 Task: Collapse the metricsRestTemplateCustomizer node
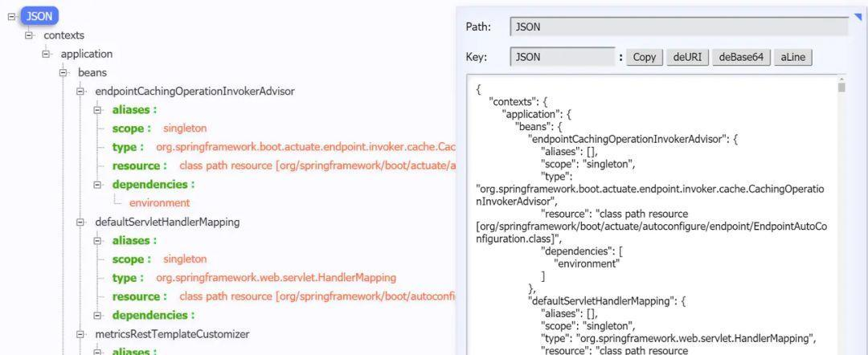point(81,334)
